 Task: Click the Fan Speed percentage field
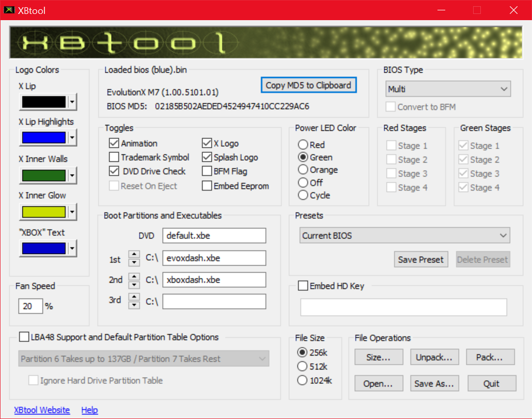[x=30, y=306]
